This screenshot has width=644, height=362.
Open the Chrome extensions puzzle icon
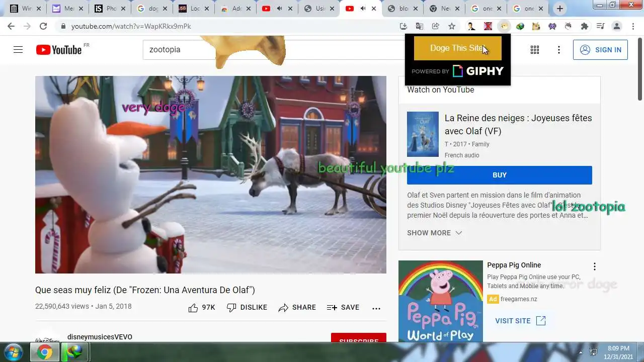pos(584,26)
